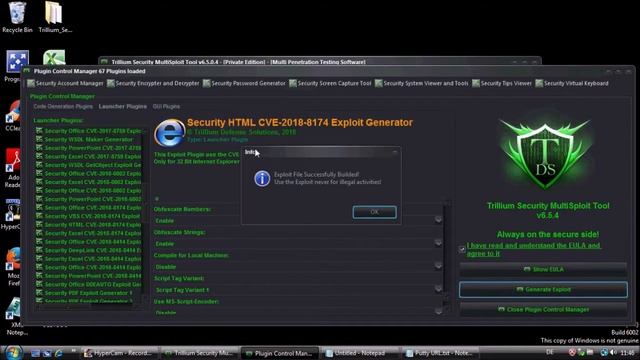Open the Security Account Manager tool
Image resolution: width=640 pixels, height=360 pixels.
65,83
